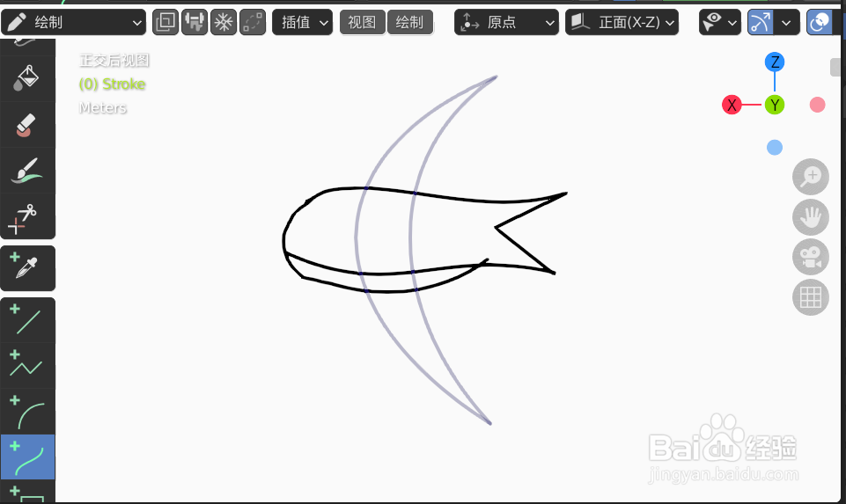Select the Box primitive tool at the bottom
The image size is (846, 504).
27,492
